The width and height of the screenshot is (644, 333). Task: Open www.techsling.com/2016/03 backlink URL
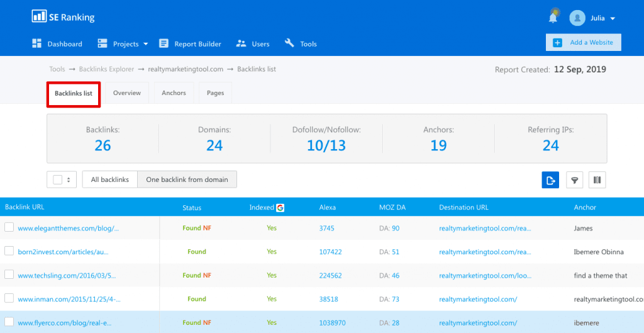click(67, 276)
